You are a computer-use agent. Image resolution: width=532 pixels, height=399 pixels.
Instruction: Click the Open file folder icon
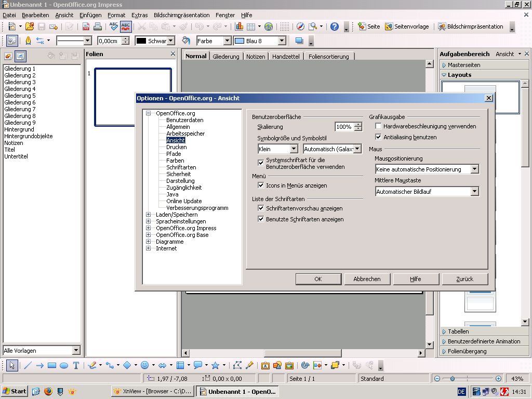[x=30, y=26]
